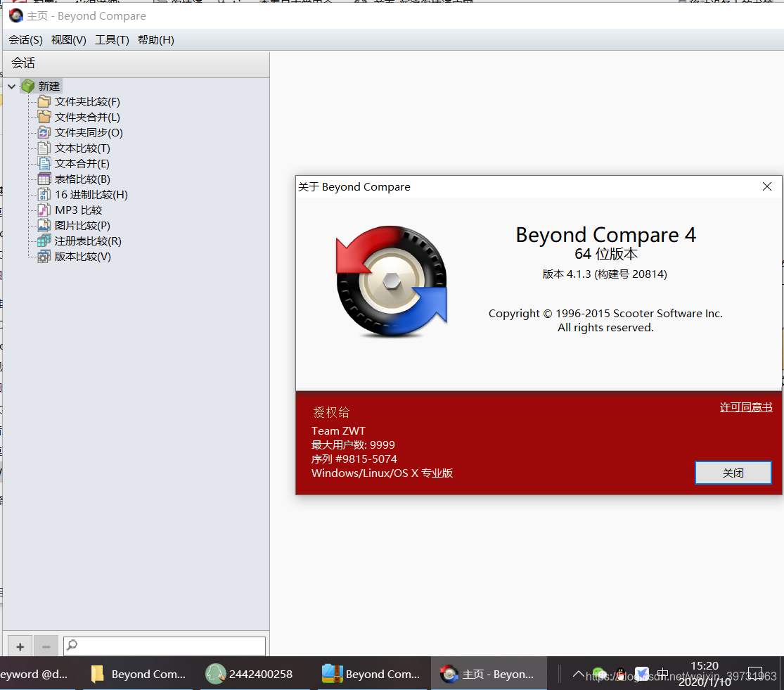Click the Beyond Compare title bar icon
784x690 pixels.
tap(16, 16)
